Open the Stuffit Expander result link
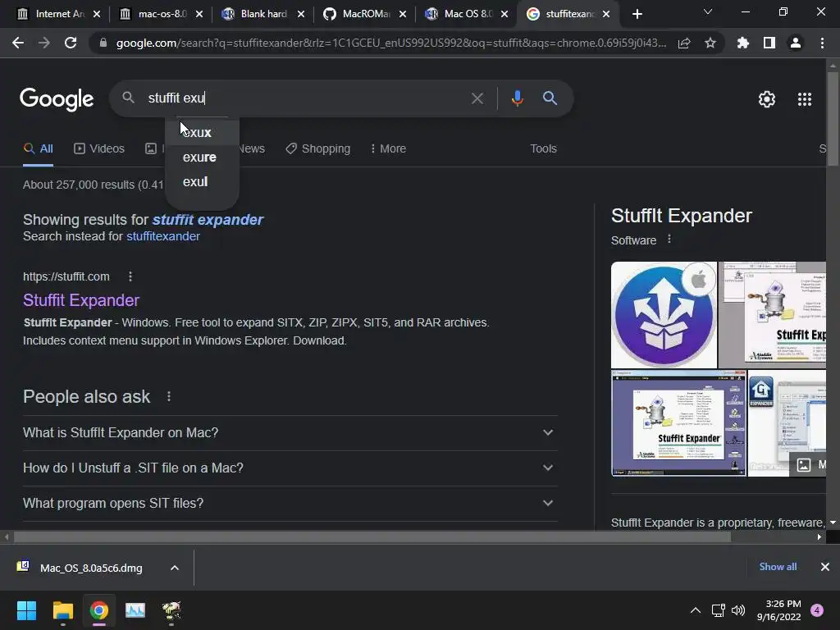This screenshot has width=840, height=630. 81,300
